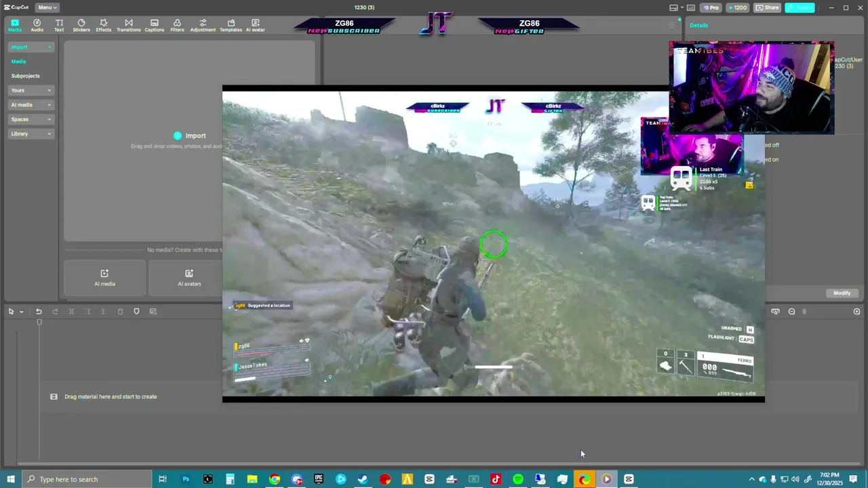This screenshot has height=488, width=868.
Task: Click the timeline zoom-out magnifier
Action: (791, 312)
